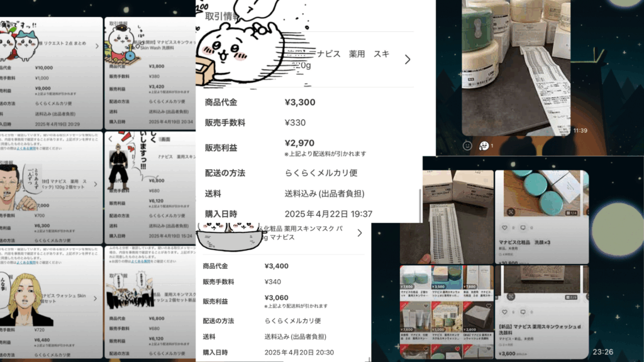
Task: Select らくらくメルカリ便 in the ¥3,300 transaction
Action: pyautogui.click(x=321, y=173)
